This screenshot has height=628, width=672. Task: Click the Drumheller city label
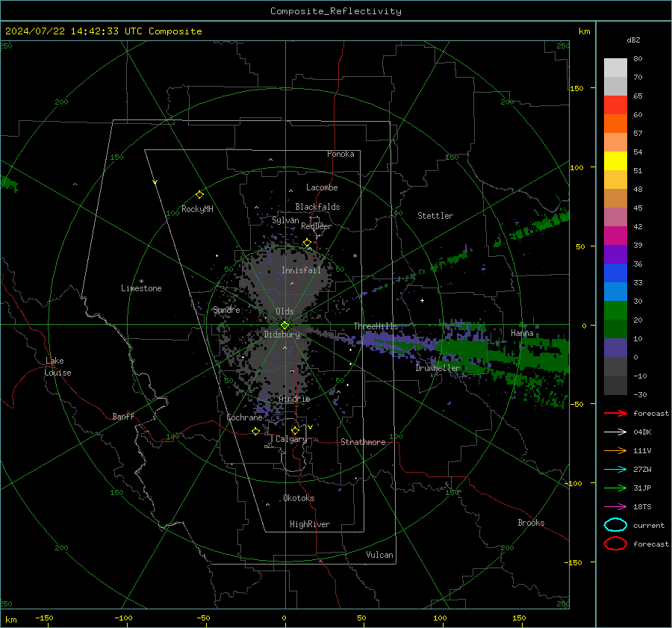pos(438,368)
